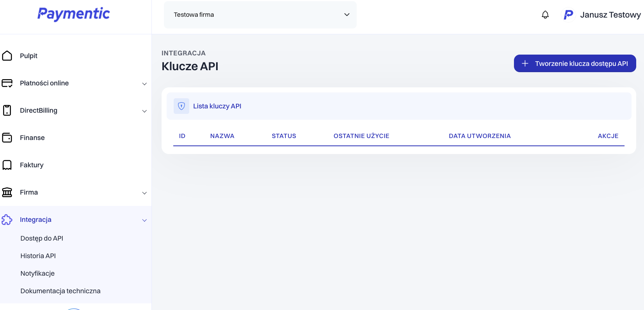Click the OSTATNIE UŻYCIE column header
The width and height of the screenshot is (644, 310).
(x=361, y=136)
